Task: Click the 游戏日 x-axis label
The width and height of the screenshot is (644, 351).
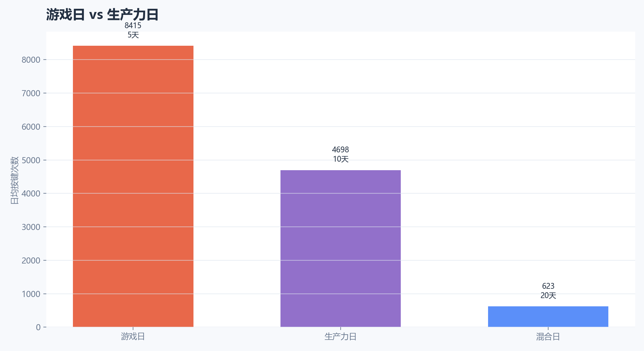Action: [x=133, y=337]
